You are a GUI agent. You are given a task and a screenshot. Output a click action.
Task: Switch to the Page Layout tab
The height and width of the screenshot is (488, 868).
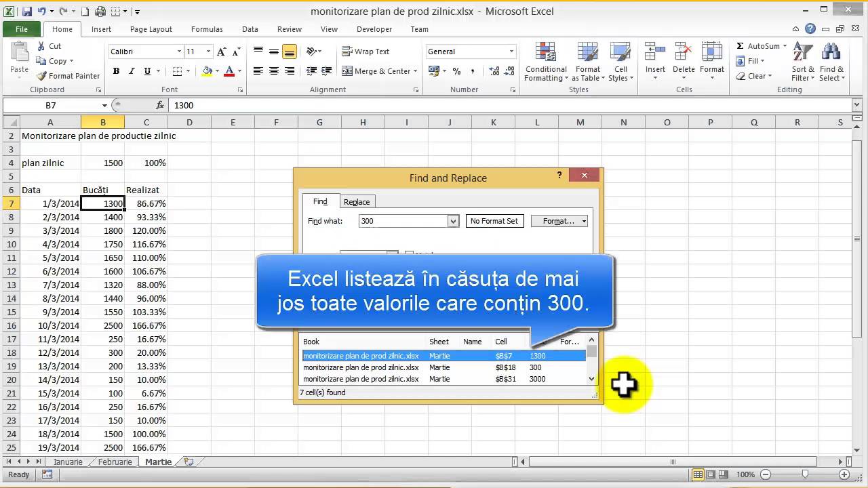151,29
